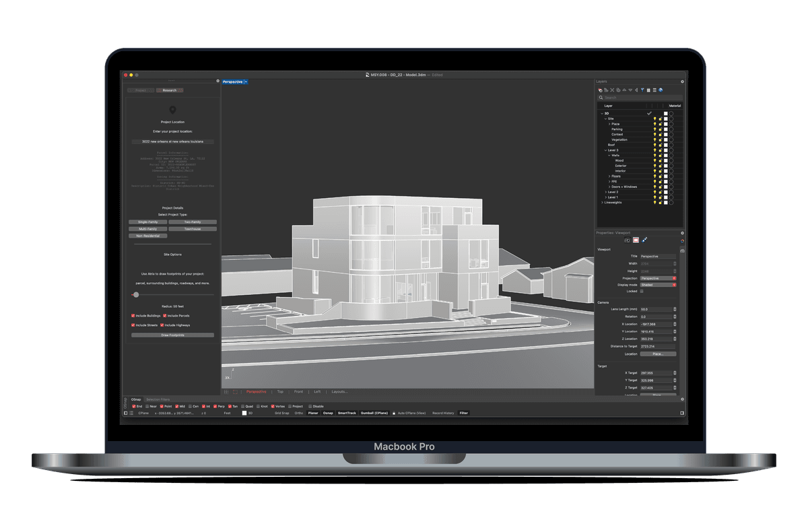Create a new layer in the Layers panel
Viewport: 808px width, 532px height.
point(599,90)
